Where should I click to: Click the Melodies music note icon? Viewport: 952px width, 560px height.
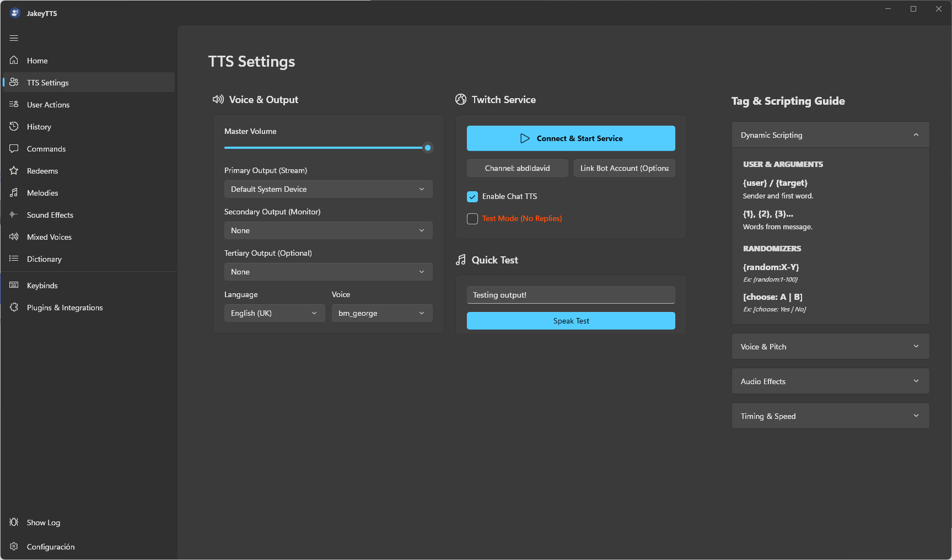click(x=14, y=192)
